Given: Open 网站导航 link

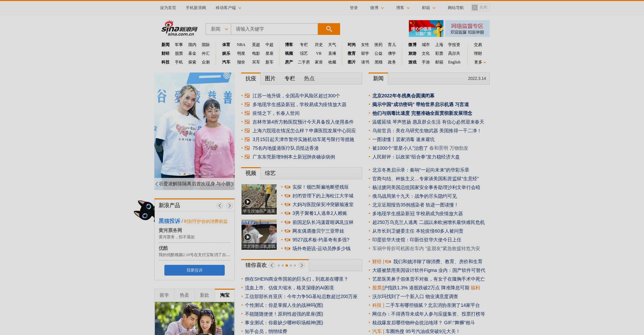Looking at the screenshot, I should 456,8.
